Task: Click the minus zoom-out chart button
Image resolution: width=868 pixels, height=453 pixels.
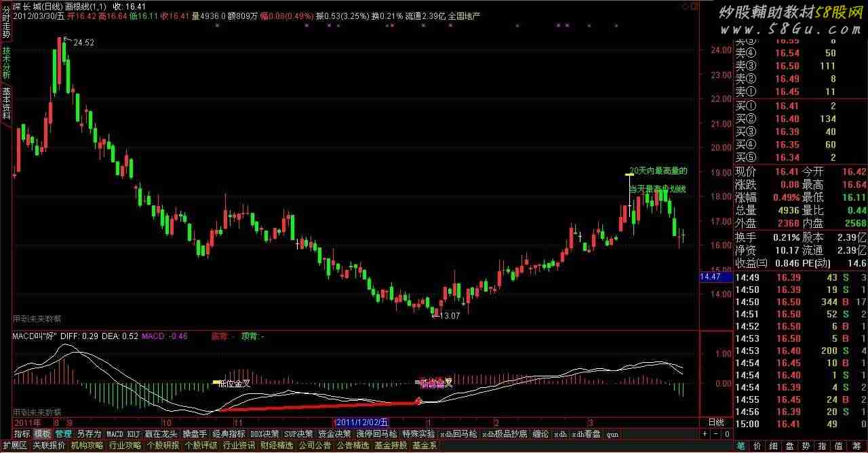Action: (715, 434)
